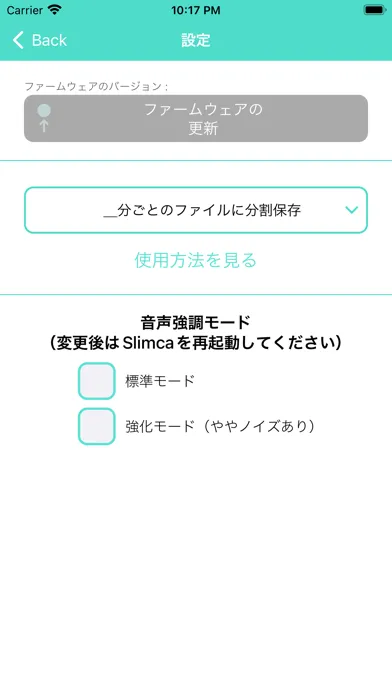Click the ファームウェアの更新 button
Viewport: 392px width, 696px height.
(x=196, y=119)
